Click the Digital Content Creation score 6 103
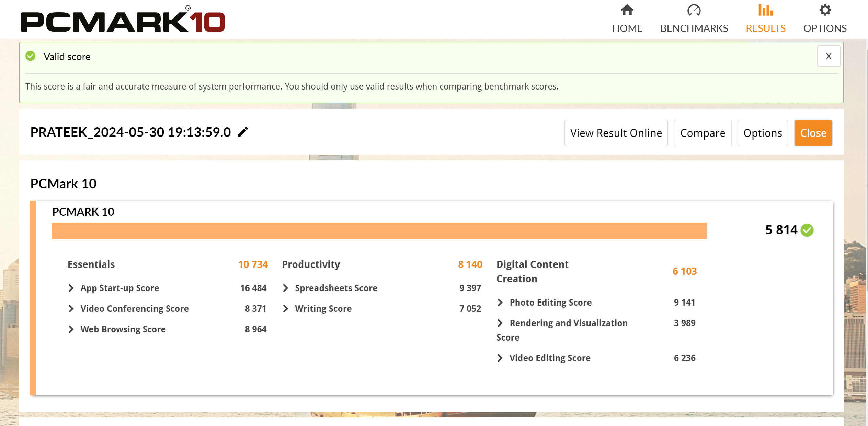 tap(685, 271)
